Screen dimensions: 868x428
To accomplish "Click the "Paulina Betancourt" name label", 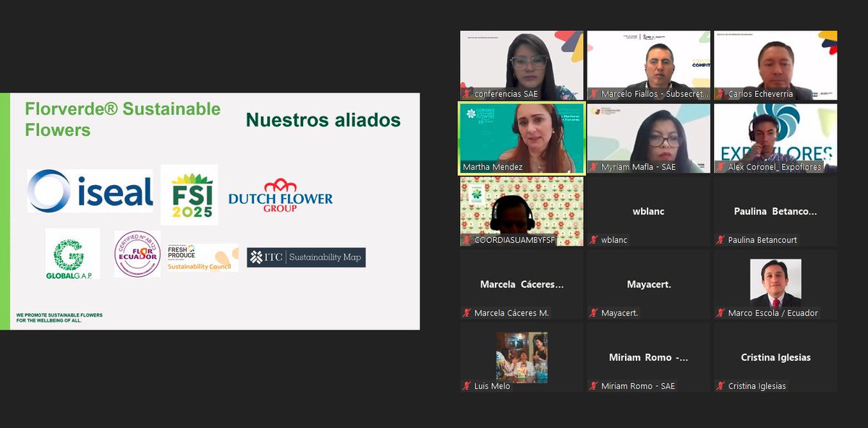I will (762, 240).
